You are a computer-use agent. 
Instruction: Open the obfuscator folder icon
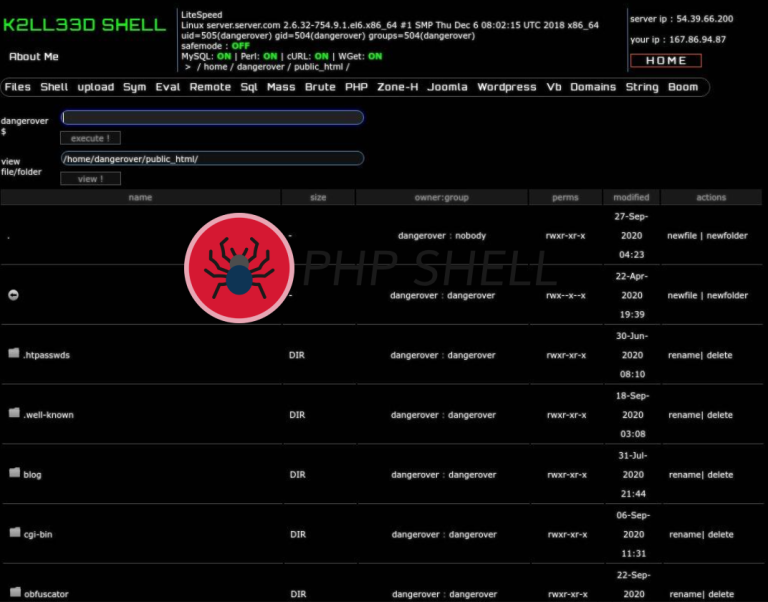click(x=14, y=593)
